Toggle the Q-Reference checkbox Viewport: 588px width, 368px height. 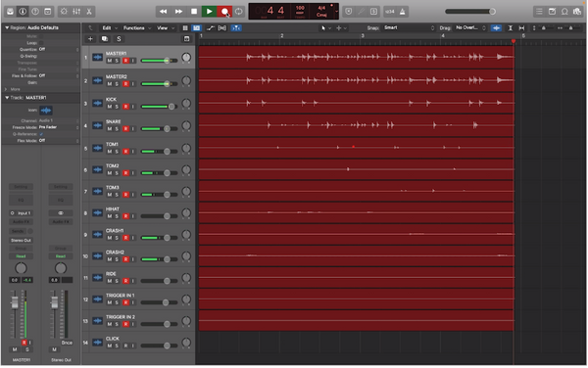point(41,134)
